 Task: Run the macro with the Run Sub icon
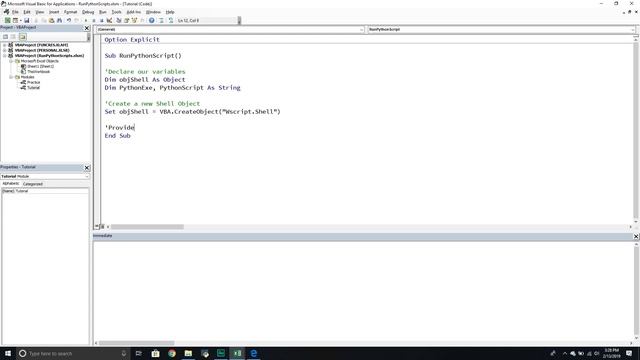[86, 20]
